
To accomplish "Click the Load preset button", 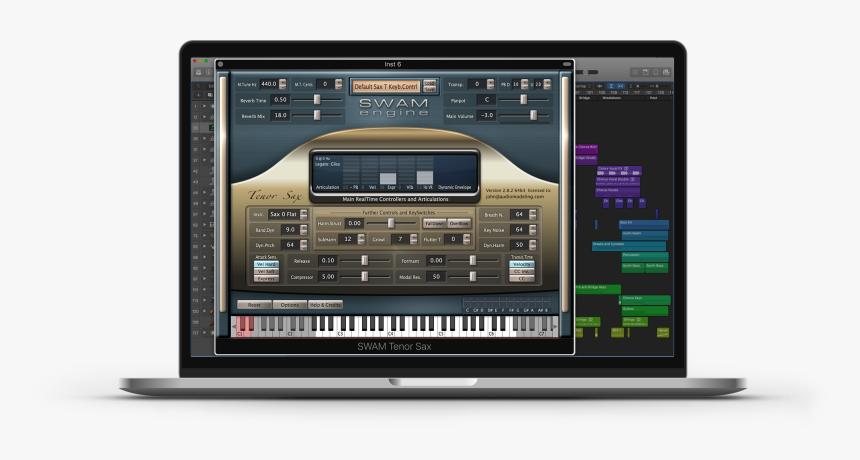I will (429, 83).
